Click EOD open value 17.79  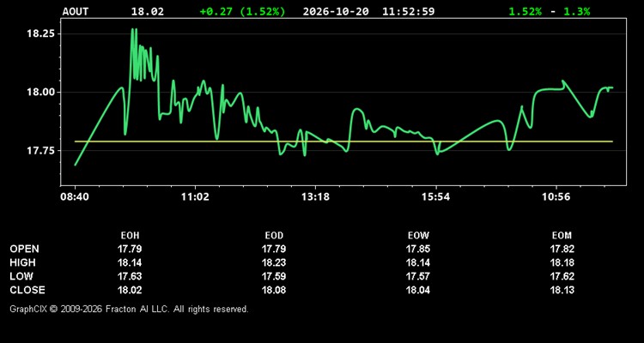274,249
